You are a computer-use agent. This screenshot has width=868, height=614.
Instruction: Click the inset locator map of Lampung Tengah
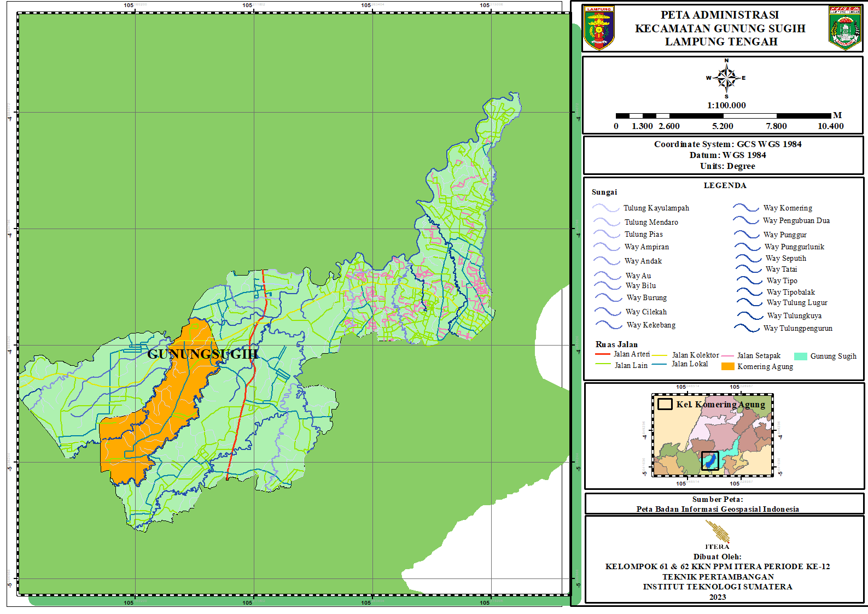coord(713,435)
